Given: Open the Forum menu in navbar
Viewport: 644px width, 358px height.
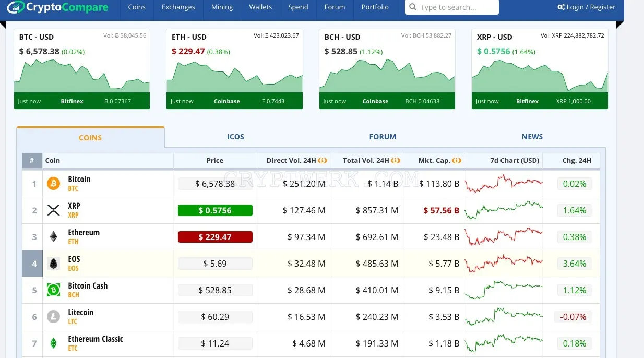Looking at the screenshot, I should (x=335, y=7).
